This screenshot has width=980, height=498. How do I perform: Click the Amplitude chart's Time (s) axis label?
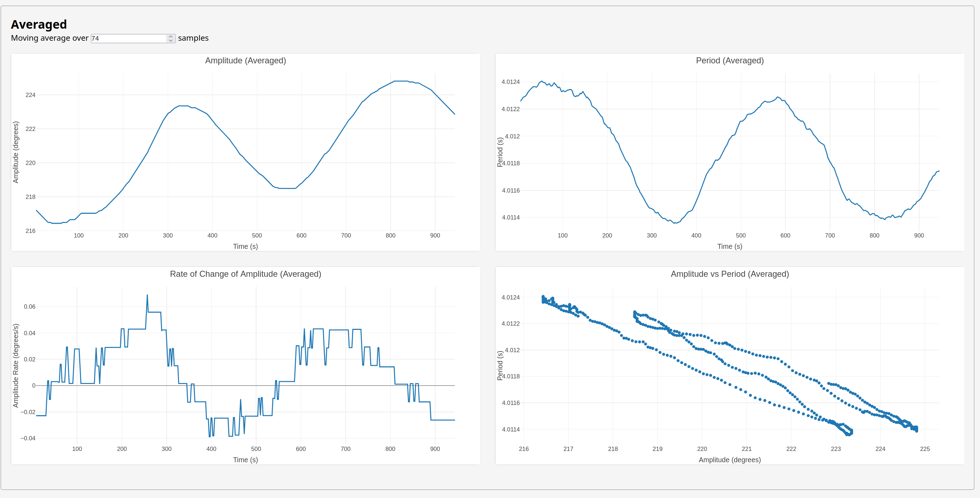coord(246,246)
